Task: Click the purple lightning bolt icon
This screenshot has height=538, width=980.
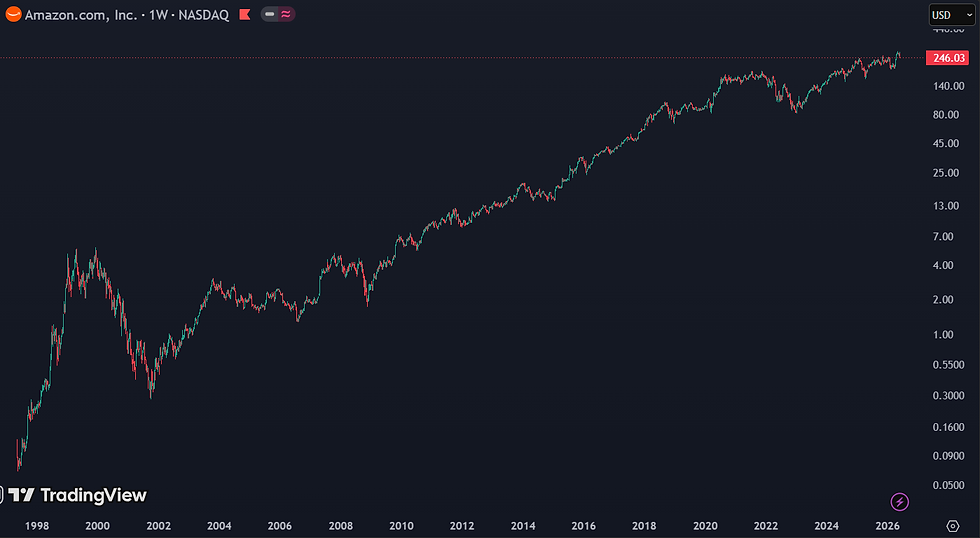Action: [x=899, y=502]
